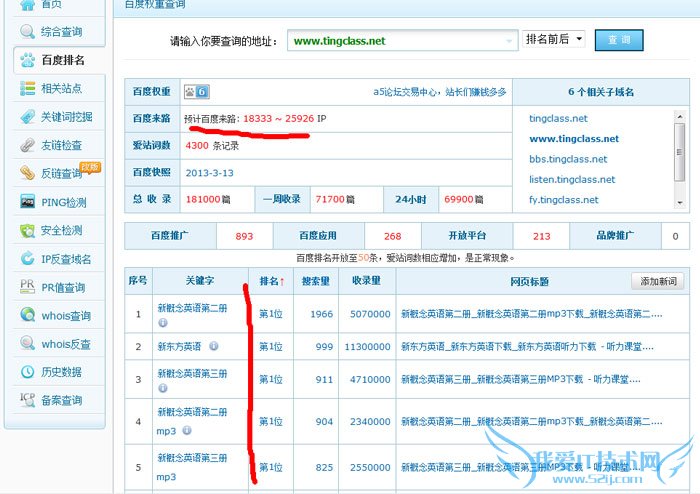Click the 181000 total indexed count
This screenshot has width=700, height=494.
click(x=203, y=199)
